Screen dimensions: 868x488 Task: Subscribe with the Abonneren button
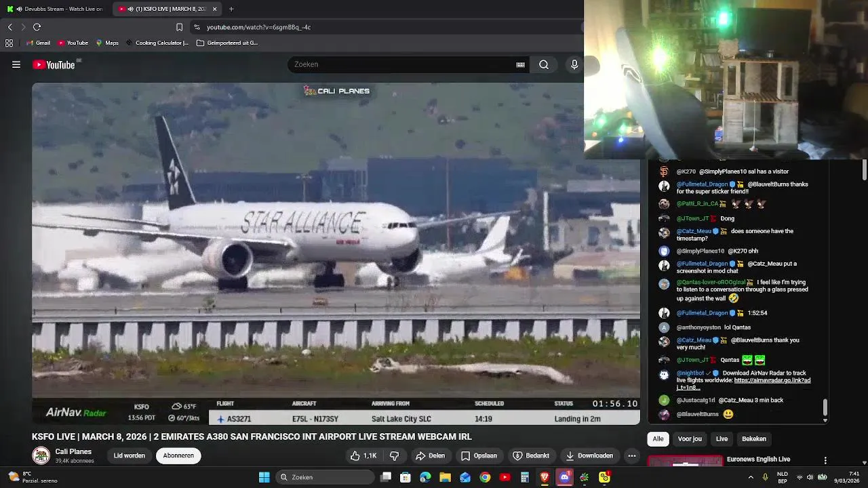point(178,455)
